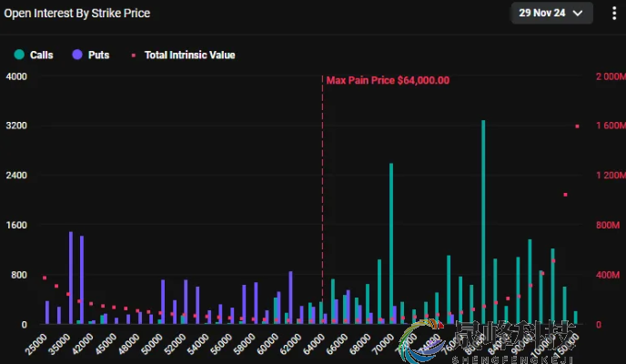
Task: Click the Open Interest By Strike Price title
Action: click(77, 13)
